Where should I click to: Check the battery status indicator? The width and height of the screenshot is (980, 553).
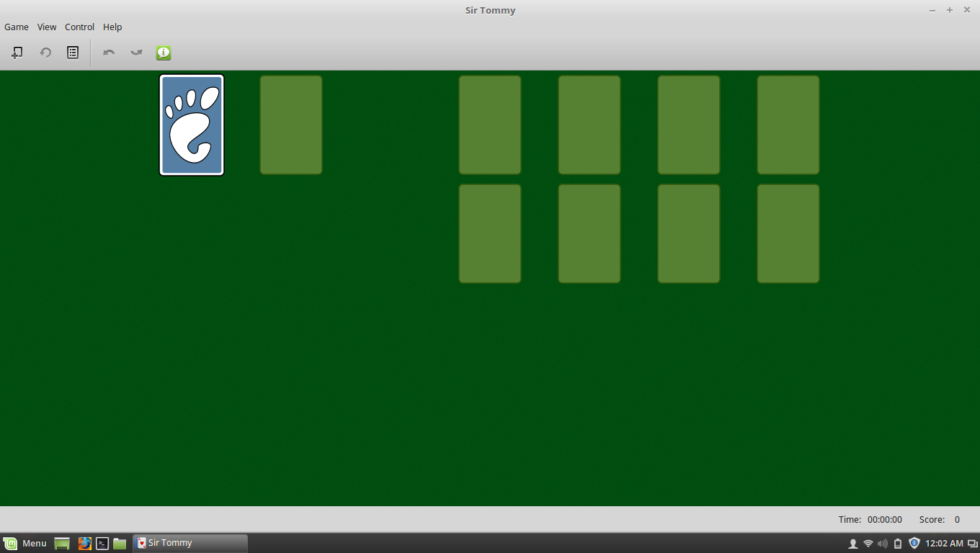tap(897, 543)
